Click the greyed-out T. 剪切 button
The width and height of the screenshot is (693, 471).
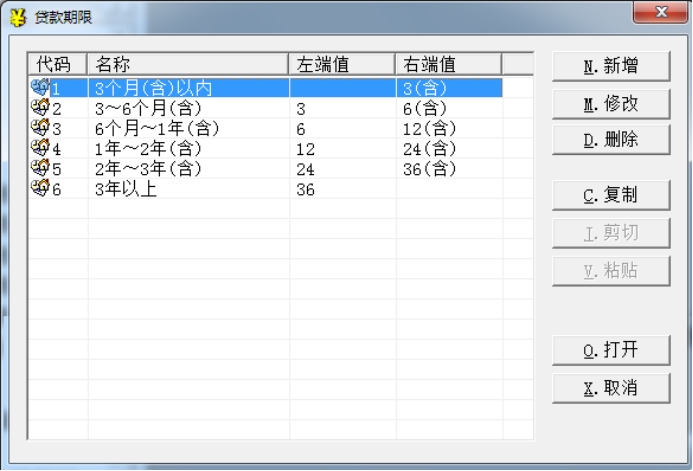[611, 233]
